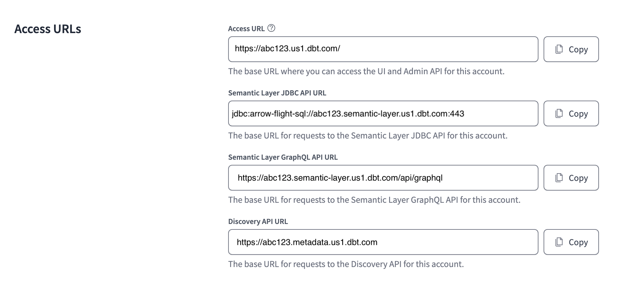This screenshot has width=644, height=295.
Task: Copy the Access URL value
Action: click(571, 49)
